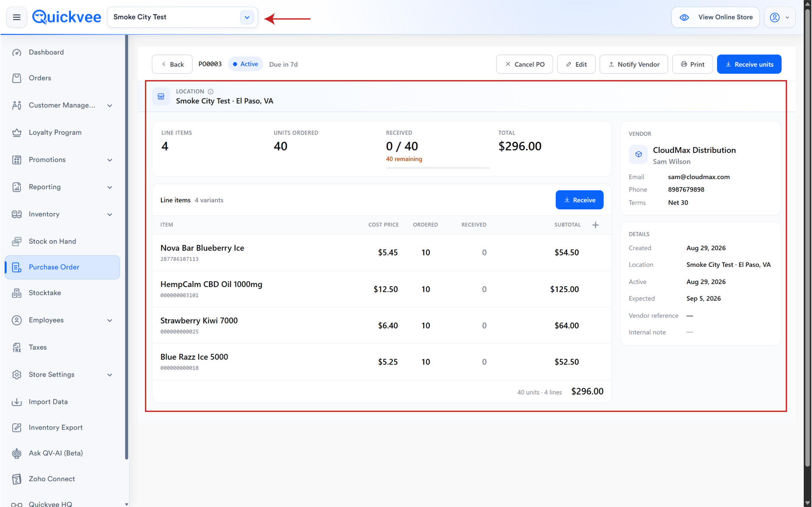Go to Orders in the sidebar

[x=40, y=78]
